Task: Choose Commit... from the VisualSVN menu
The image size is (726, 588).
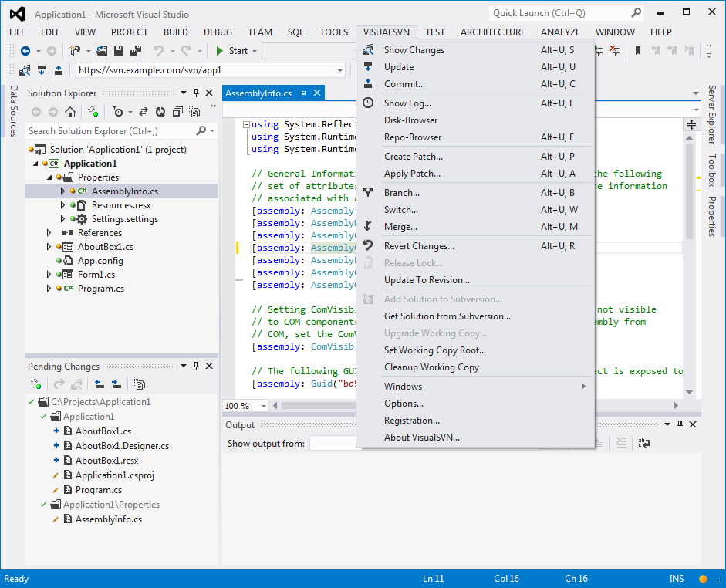Action: coord(404,84)
